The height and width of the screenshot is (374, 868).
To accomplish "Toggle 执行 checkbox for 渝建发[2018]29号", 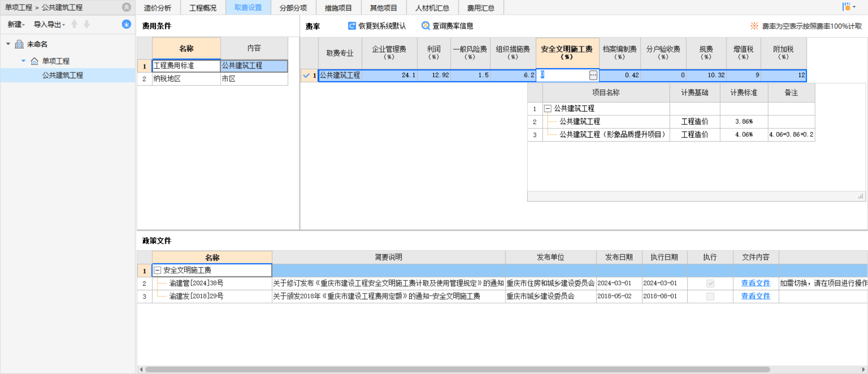I will click(710, 297).
